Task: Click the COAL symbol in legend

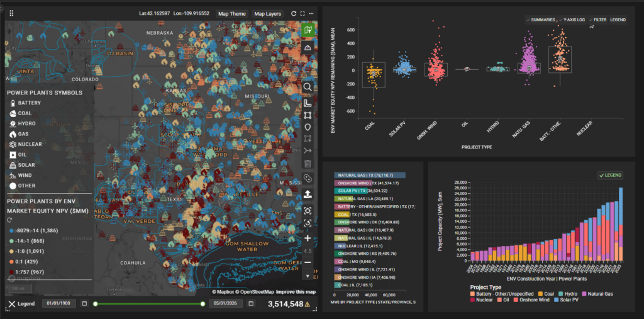Action: coord(13,113)
